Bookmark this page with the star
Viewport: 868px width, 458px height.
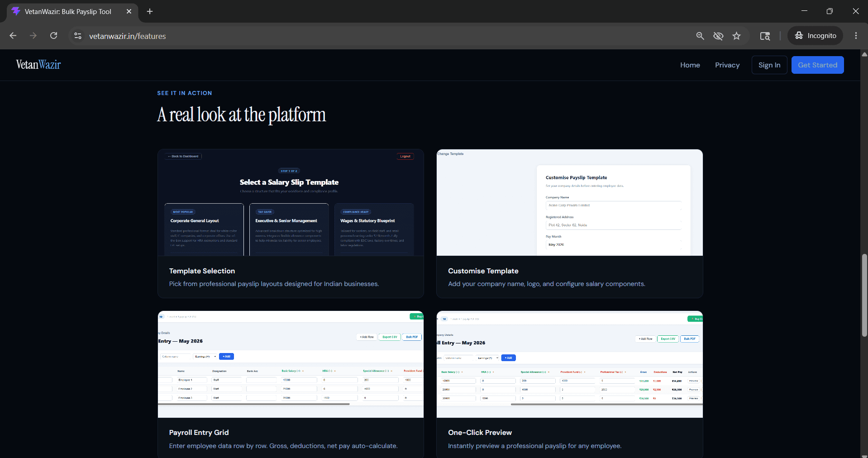click(x=737, y=36)
